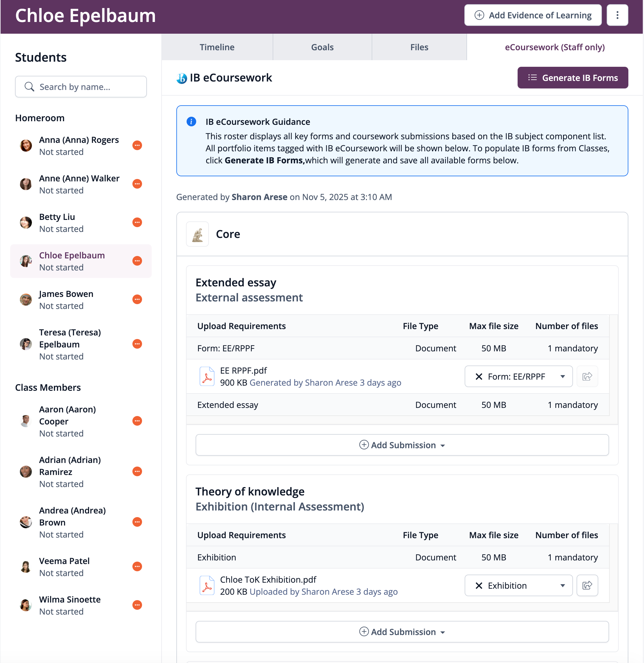The width and height of the screenshot is (644, 663).
Task: Click Add Evidence of Learning button
Action: tap(533, 15)
